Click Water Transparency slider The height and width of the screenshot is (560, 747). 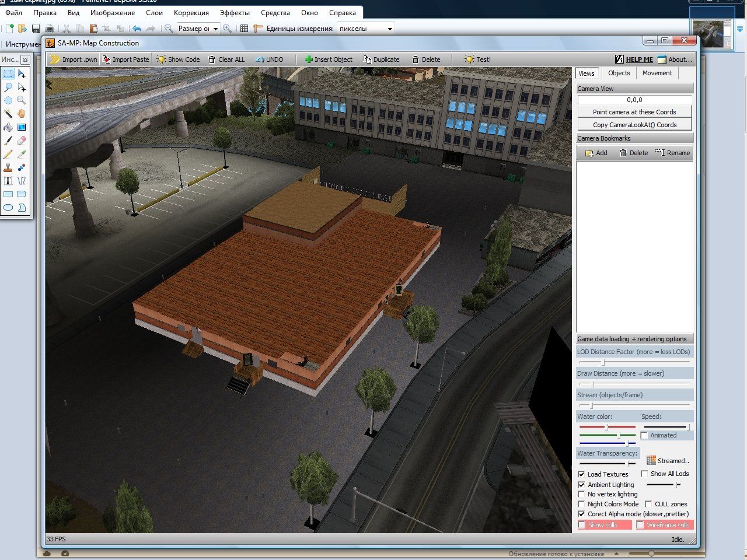click(x=608, y=464)
